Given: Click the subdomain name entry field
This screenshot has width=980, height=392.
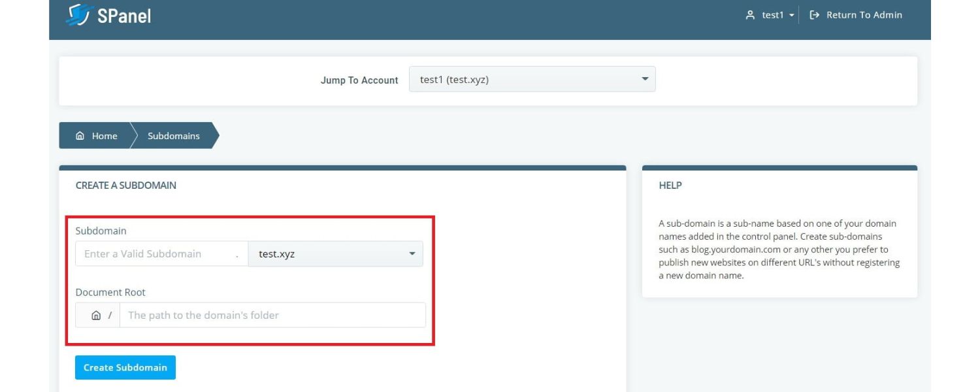Looking at the screenshot, I should click(x=161, y=253).
